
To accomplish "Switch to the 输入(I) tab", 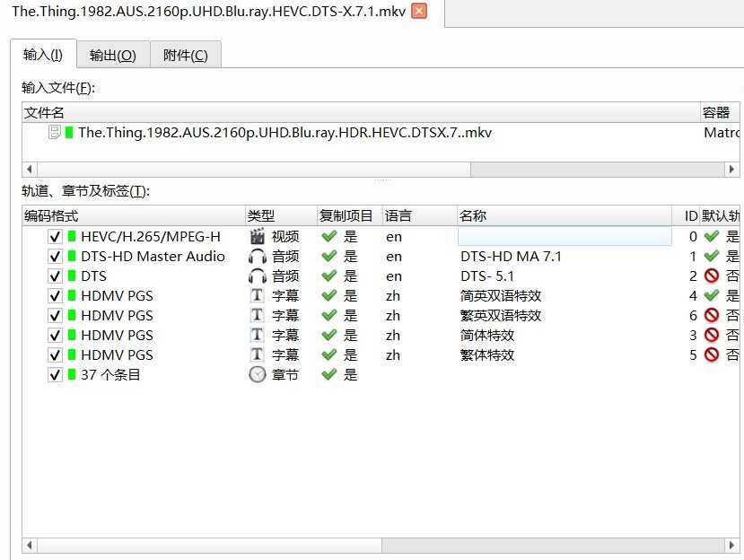I will [x=43, y=55].
